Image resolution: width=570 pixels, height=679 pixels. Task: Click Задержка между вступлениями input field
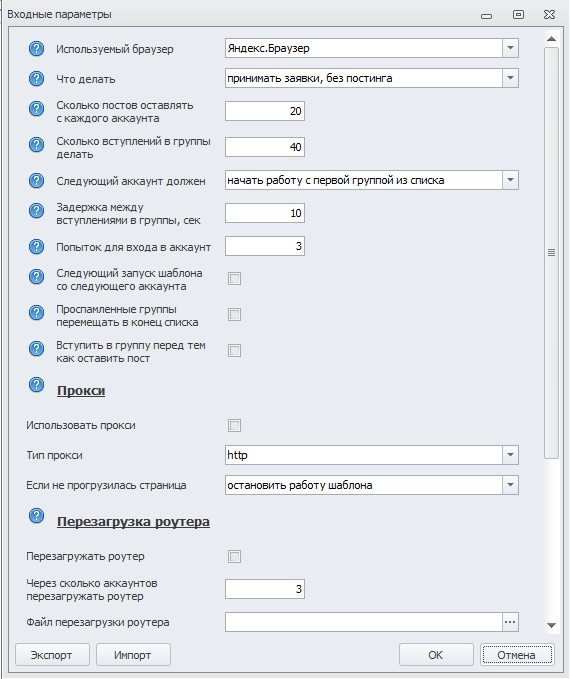265,213
